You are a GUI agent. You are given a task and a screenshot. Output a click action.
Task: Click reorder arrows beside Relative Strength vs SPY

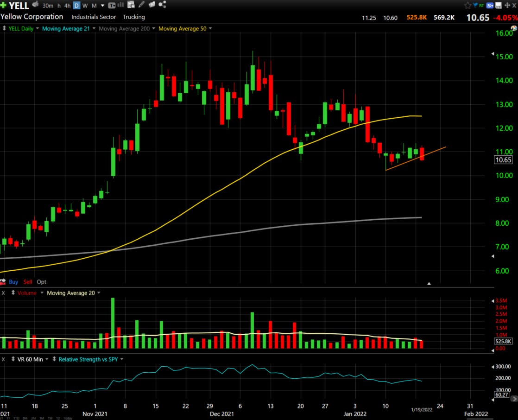54,359
